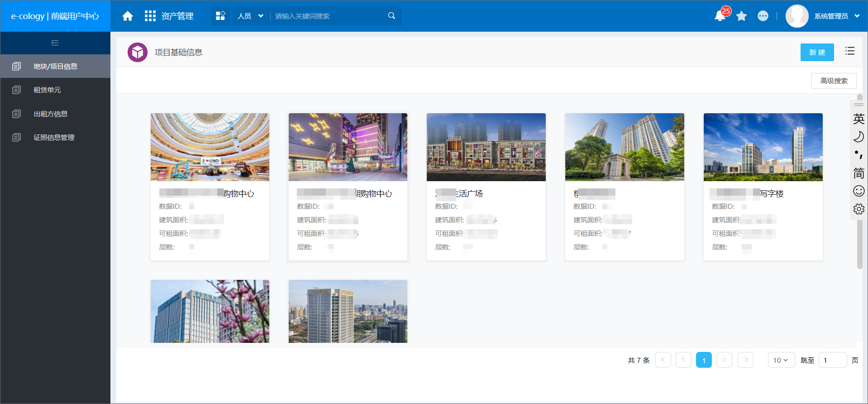
Task: Open the 高级搜索 advanced search
Action: coord(834,81)
